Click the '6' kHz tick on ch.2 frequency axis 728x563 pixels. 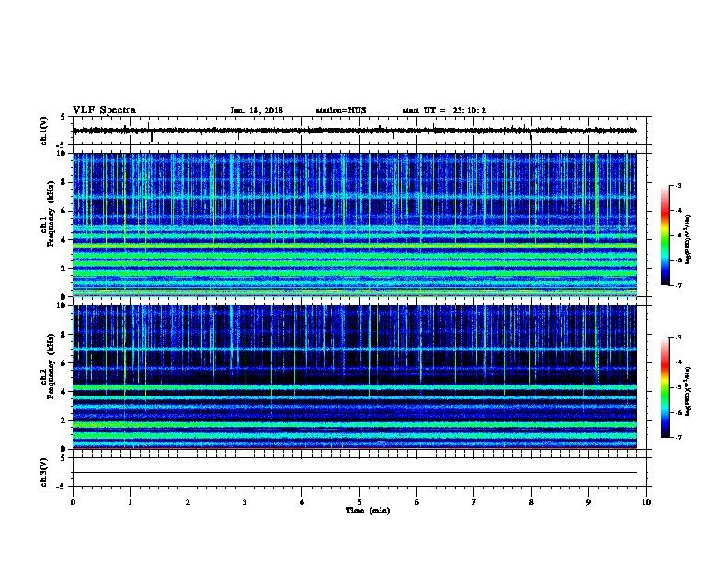[63, 363]
